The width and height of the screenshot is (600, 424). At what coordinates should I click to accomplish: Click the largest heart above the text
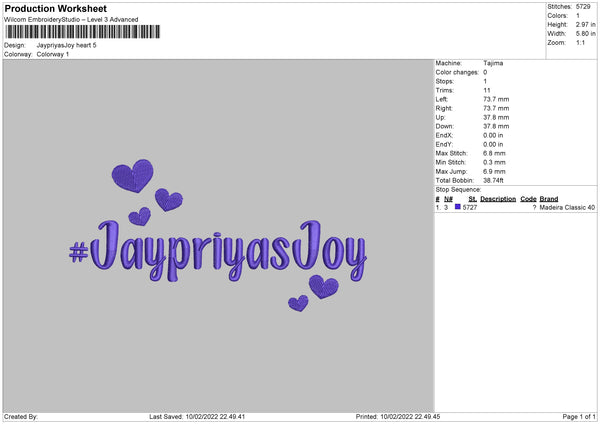(132, 176)
